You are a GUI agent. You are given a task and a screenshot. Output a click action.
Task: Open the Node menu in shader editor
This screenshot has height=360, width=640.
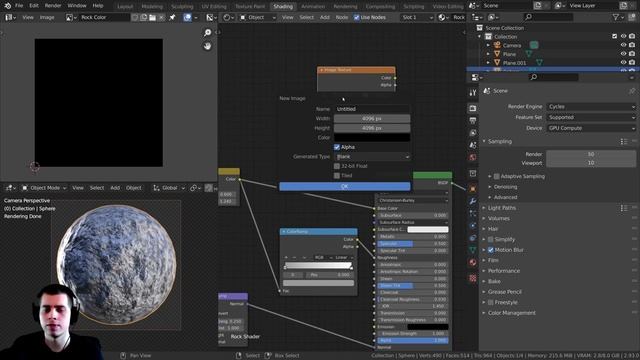tap(342, 18)
